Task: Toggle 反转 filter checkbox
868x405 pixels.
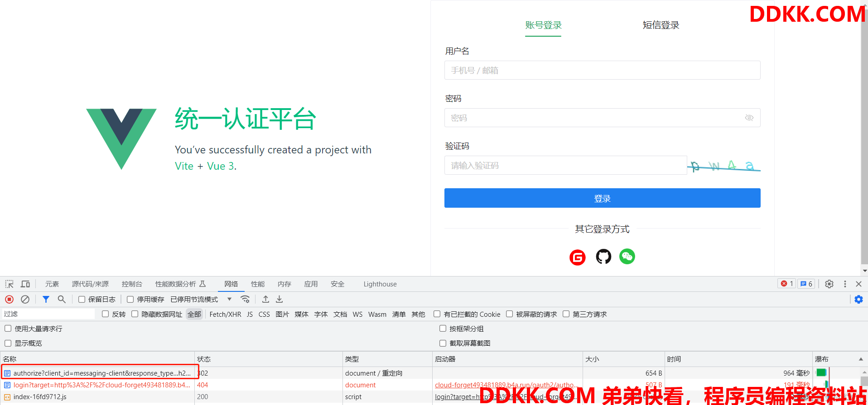Action: point(105,314)
